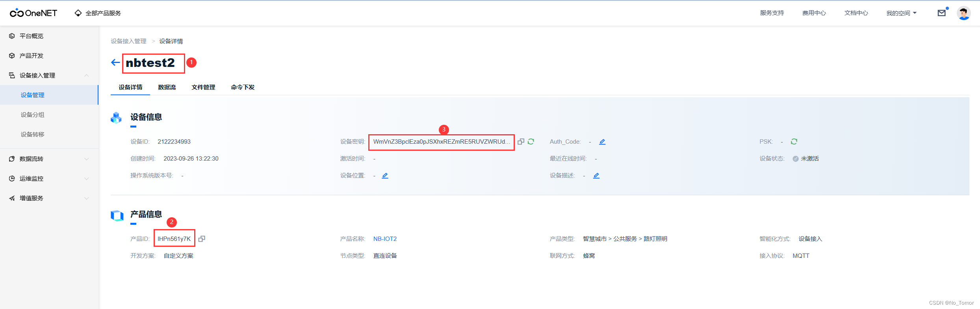Select 设备管理 in the sidebar
This screenshot has height=309, width=980.
point(33,95)
